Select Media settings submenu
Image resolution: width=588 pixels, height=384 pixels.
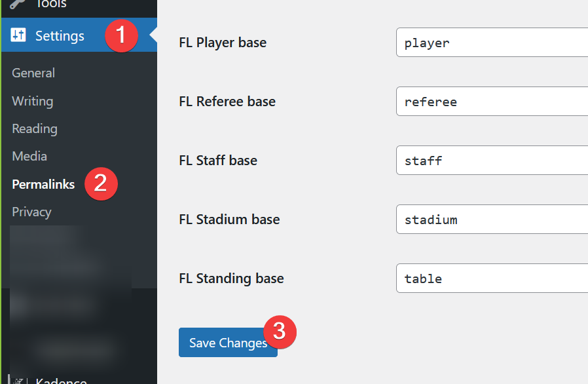[29, 156]
